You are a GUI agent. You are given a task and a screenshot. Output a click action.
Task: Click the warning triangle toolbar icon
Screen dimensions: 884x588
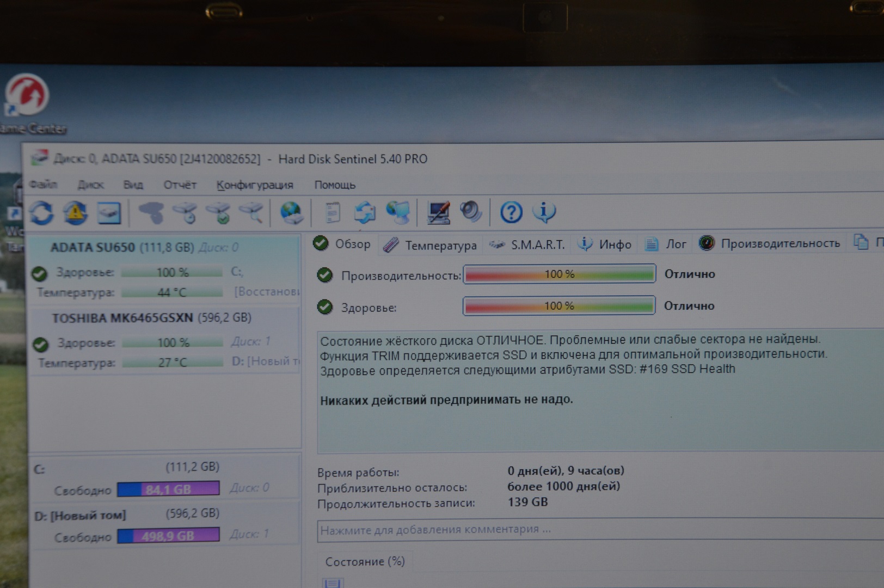(x=75, y=212)
